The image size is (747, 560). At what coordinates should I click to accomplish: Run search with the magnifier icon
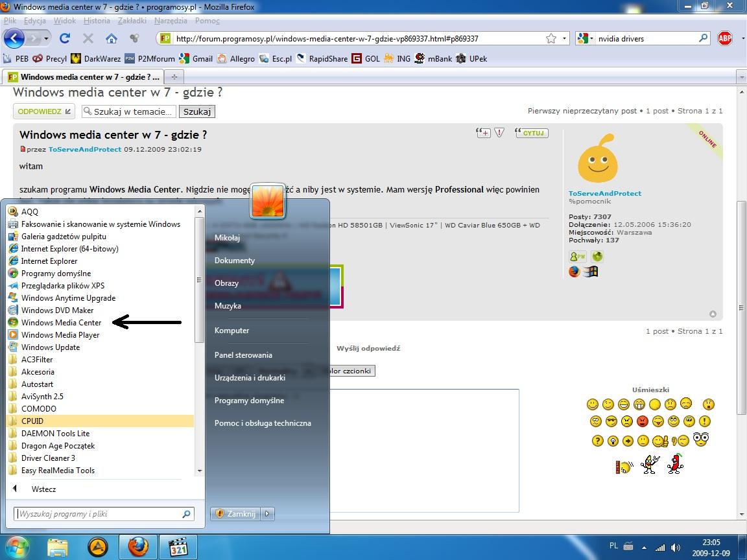tap(703, 38)
